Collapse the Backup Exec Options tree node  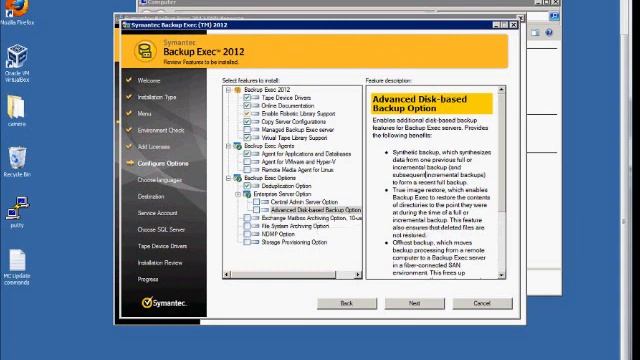point(229,178)
